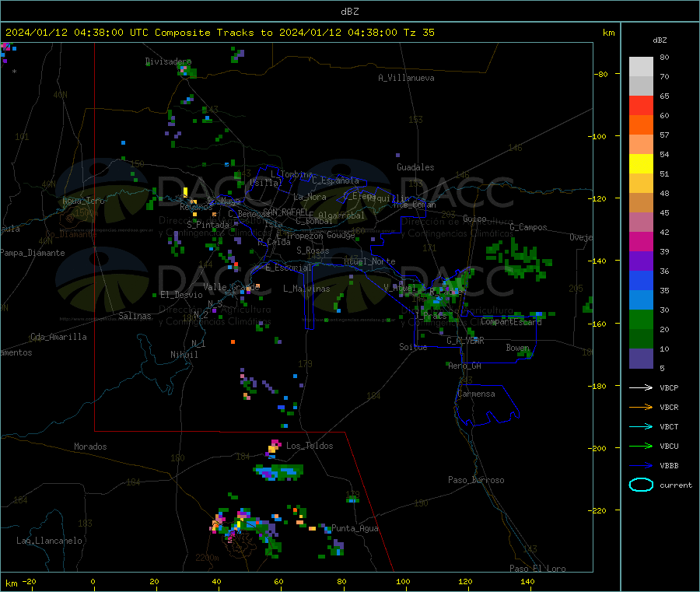
Task: Click the Divisadero map label
Action: [x=168, y=61]
